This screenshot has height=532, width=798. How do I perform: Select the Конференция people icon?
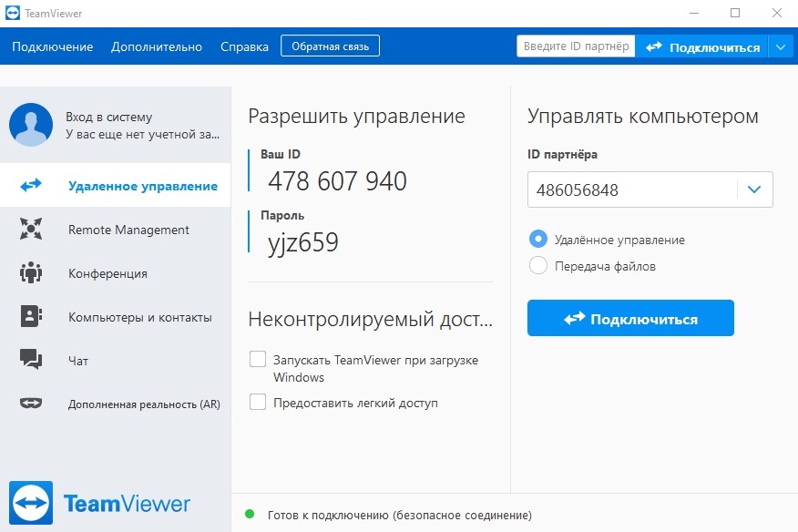click(x=31, y=273)
